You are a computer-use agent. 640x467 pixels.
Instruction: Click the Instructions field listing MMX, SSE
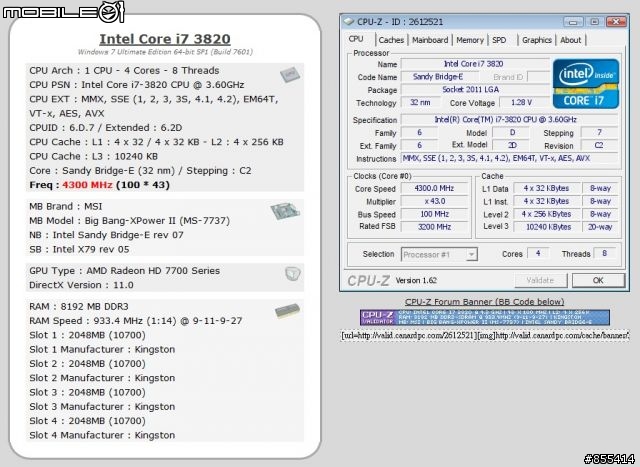[509, 158]
